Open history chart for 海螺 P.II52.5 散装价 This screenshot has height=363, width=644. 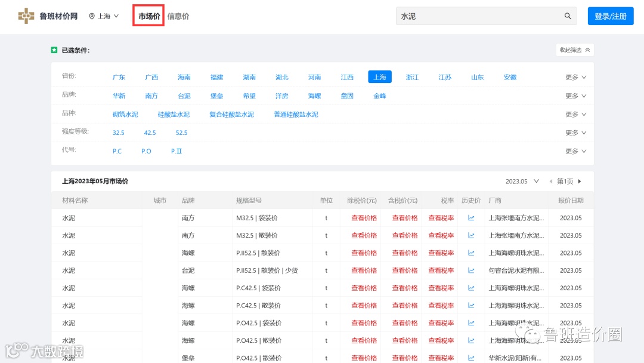click(x=471, y=253)
